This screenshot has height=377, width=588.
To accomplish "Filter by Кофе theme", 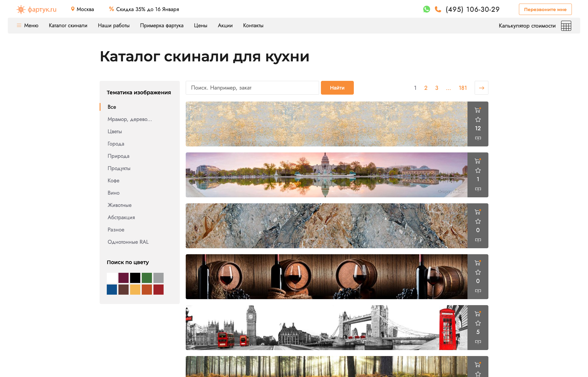I will pyautogui.click(x=114, y=181).
